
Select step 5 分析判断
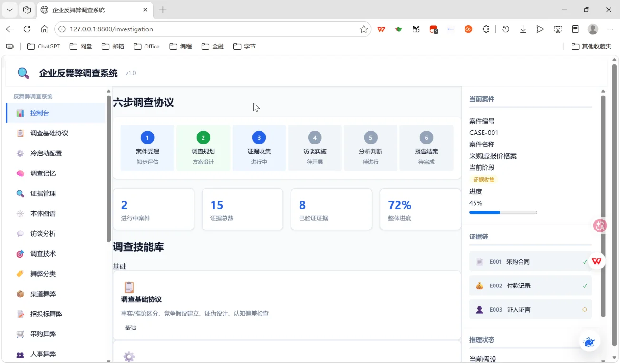(x=370, y=148)
